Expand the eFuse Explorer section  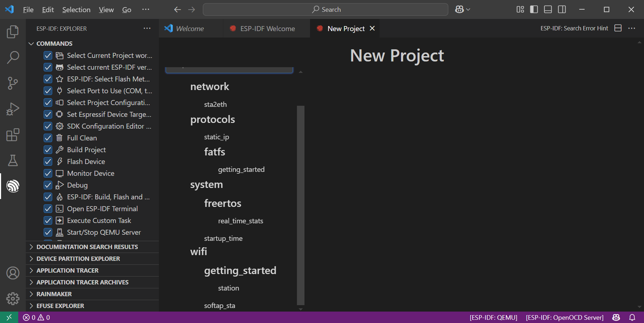tap(92, 306)
